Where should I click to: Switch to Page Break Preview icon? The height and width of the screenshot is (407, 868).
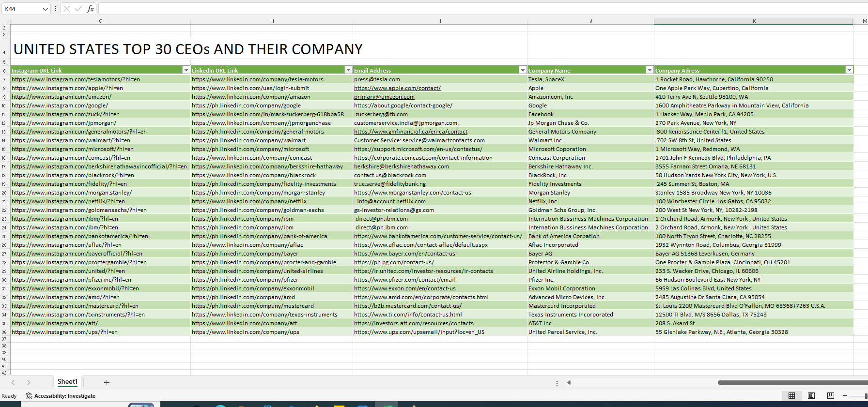(x=830, y=395)
